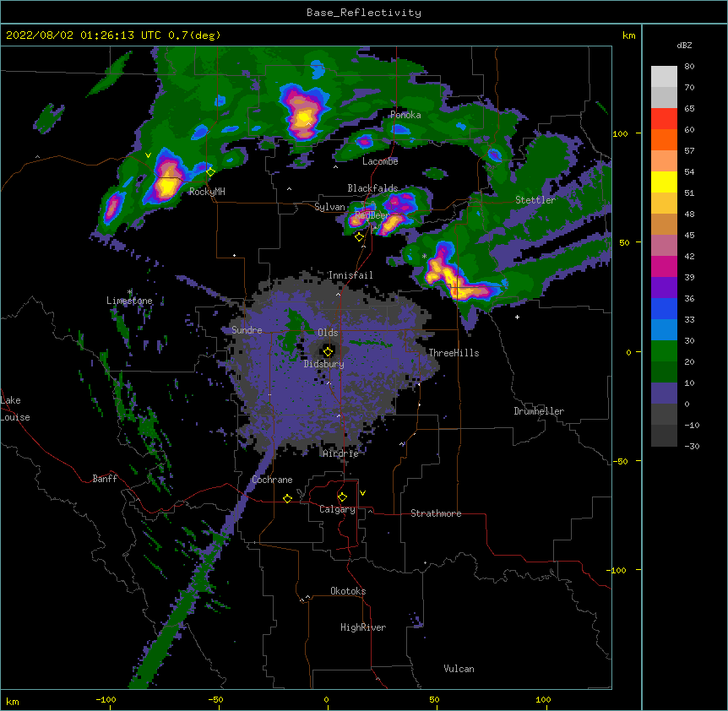Viewport: 728px width, 711px height.
Task: Click the Blackfalds city label
Action: coord(372,188)
